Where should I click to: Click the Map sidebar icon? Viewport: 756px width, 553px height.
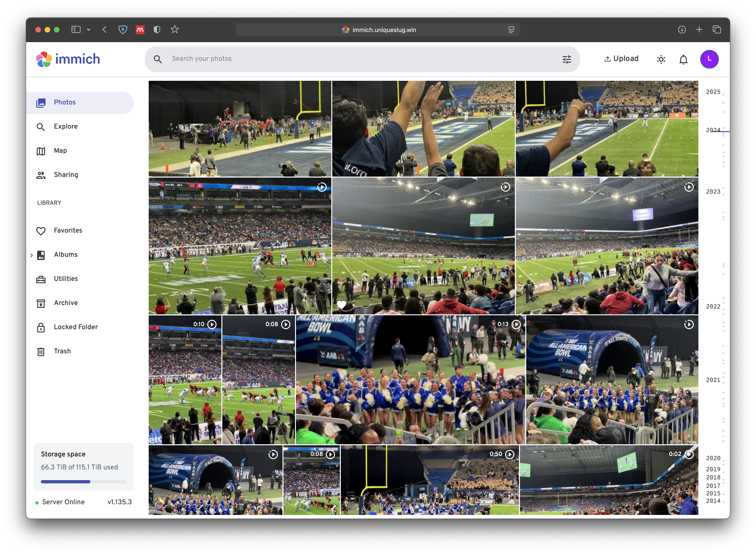pos(41,151)
